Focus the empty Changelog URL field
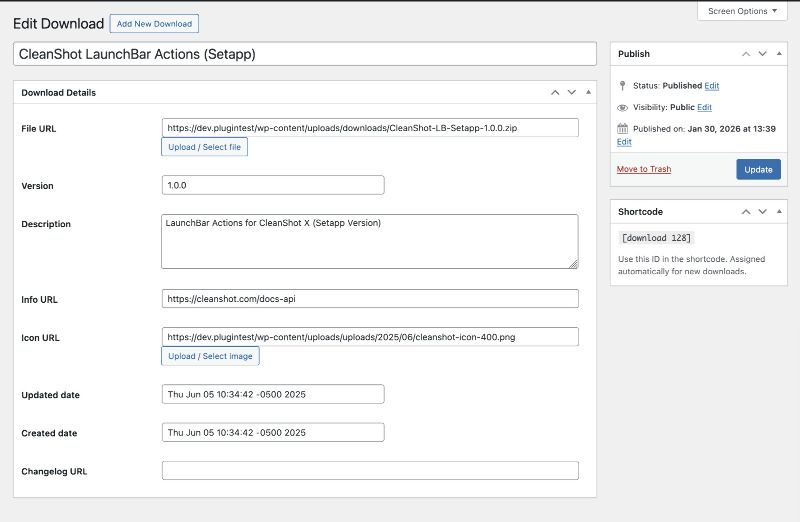Image resolution: width=800 pixels, height=522 pixels. pyautogui.click(x=370, y=470)
